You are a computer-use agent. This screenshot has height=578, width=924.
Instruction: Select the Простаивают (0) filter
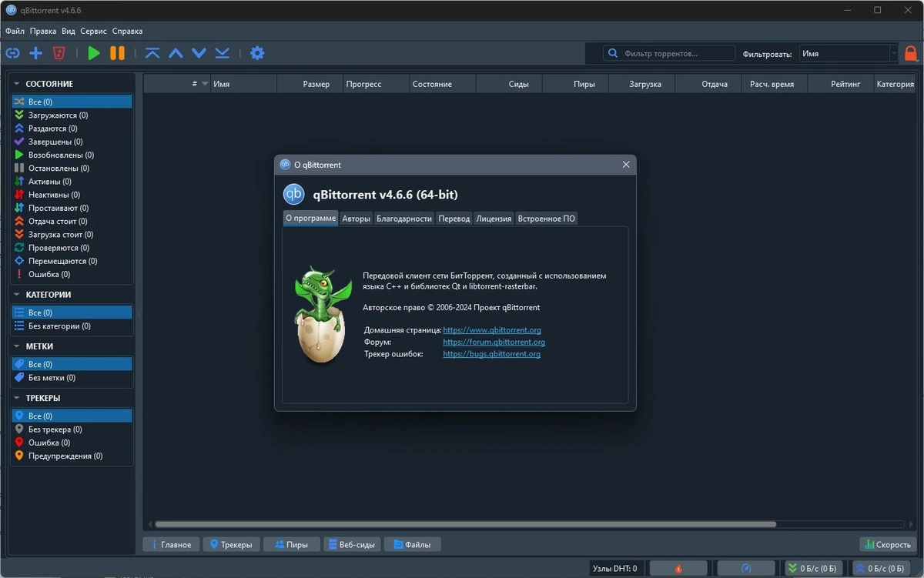72,208
